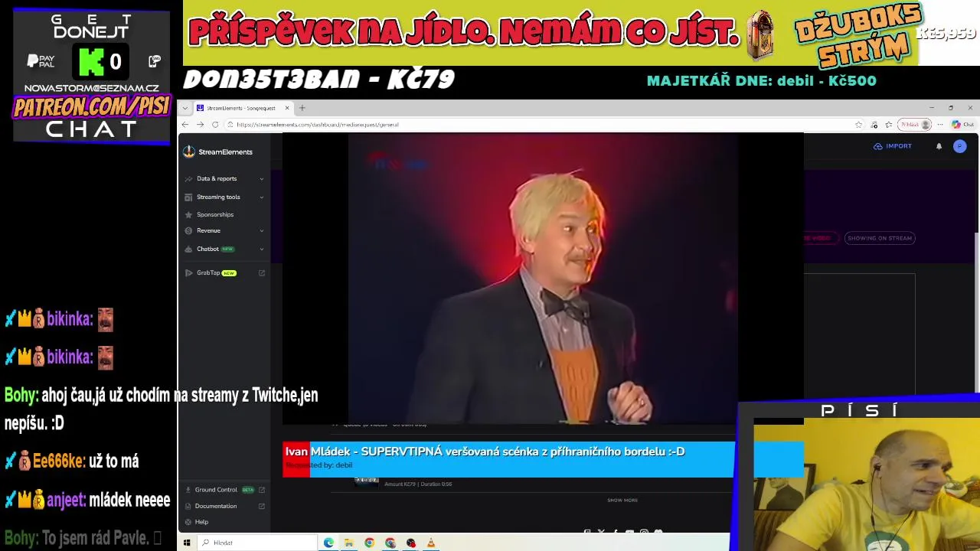This screenshot has width=980, height=551.
Task: Expand the Chatbot section chevron
Action: (261, 249)
